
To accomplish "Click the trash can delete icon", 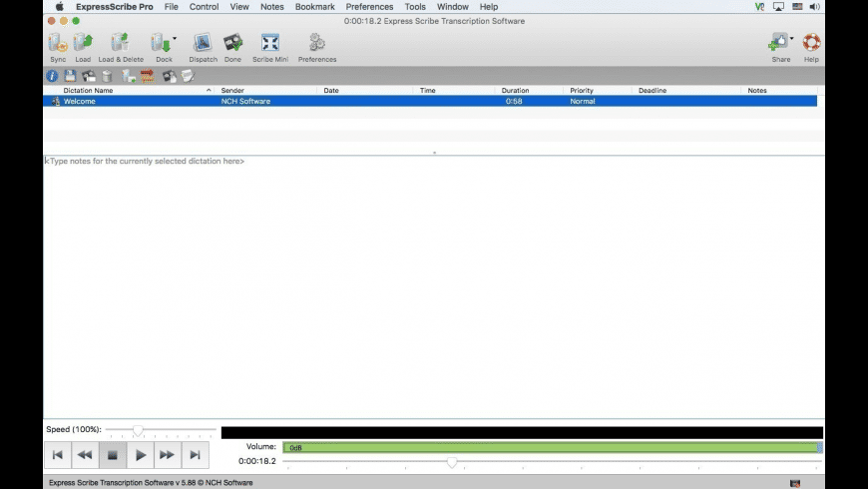I will click(x=108, y=76).
